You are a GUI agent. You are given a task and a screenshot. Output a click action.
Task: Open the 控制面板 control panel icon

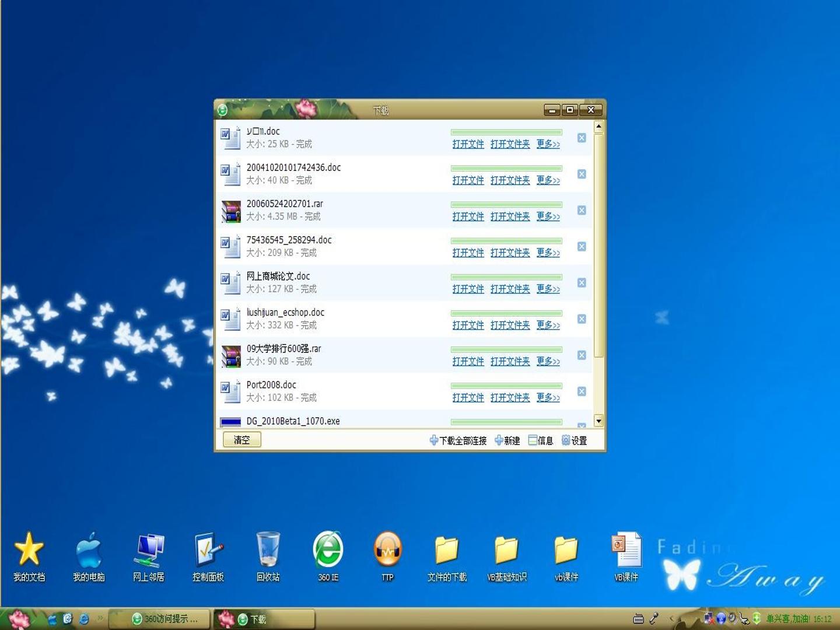(208, 556)
